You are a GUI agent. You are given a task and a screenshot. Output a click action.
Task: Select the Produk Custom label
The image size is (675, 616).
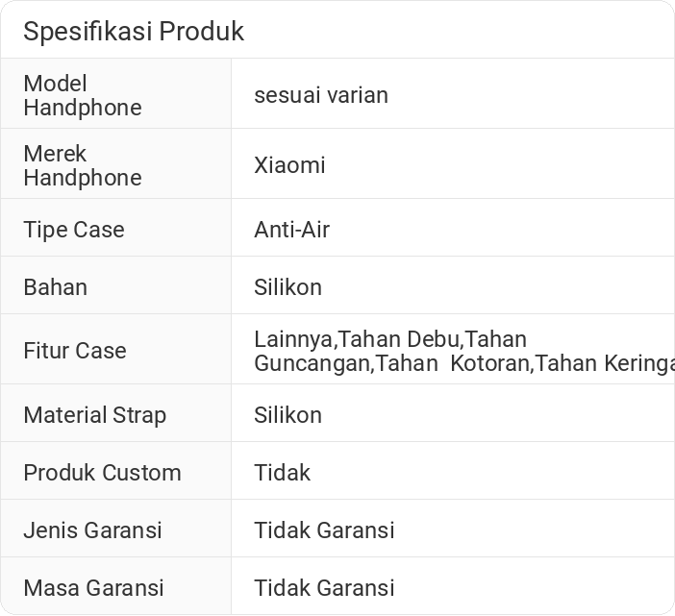[x=102, y=473]
